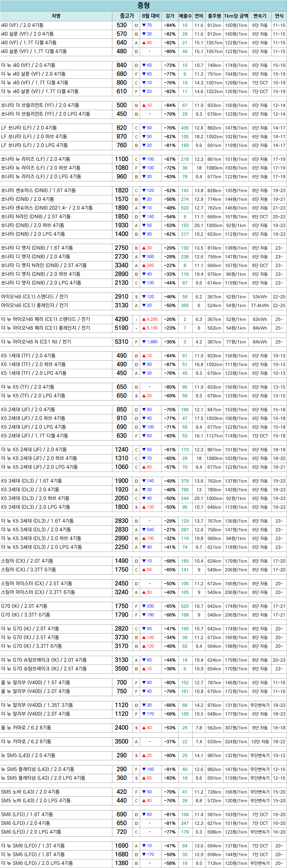287x868 pixels.
Task: Click the "풀주행" column header
Action: (x=214, y=16)
